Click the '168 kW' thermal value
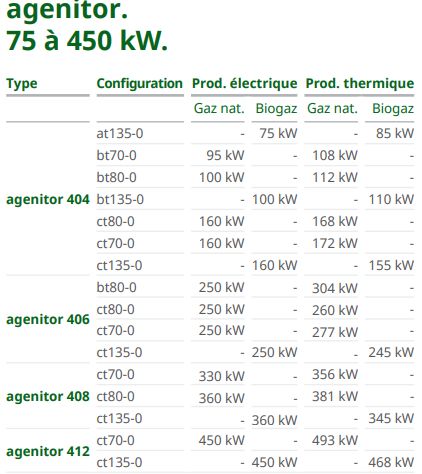 click(335, 222)
